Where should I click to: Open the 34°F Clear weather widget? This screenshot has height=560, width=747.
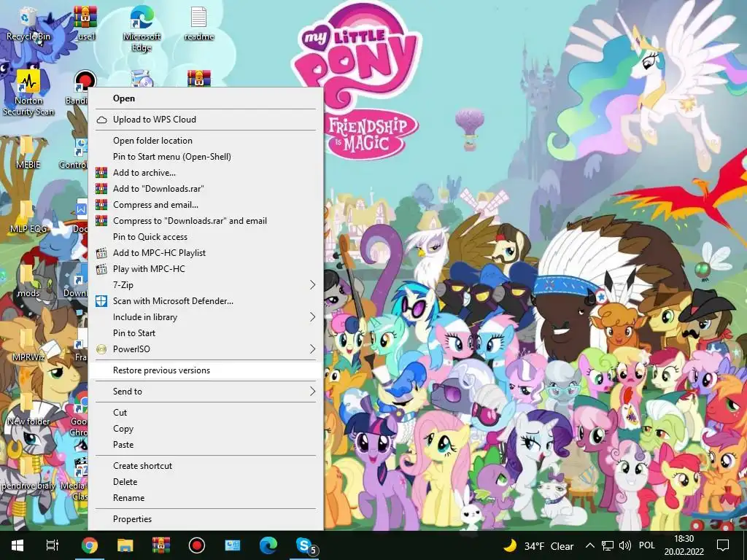click(539, 546)
